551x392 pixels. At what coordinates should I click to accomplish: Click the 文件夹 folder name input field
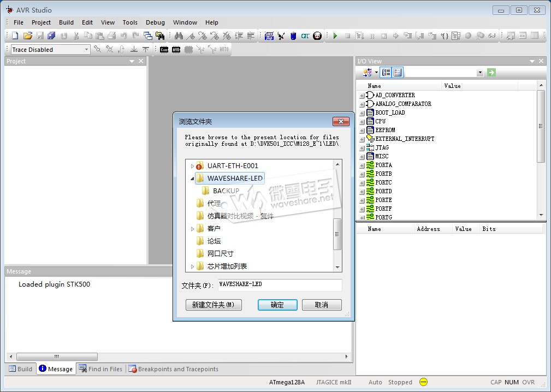280,284
